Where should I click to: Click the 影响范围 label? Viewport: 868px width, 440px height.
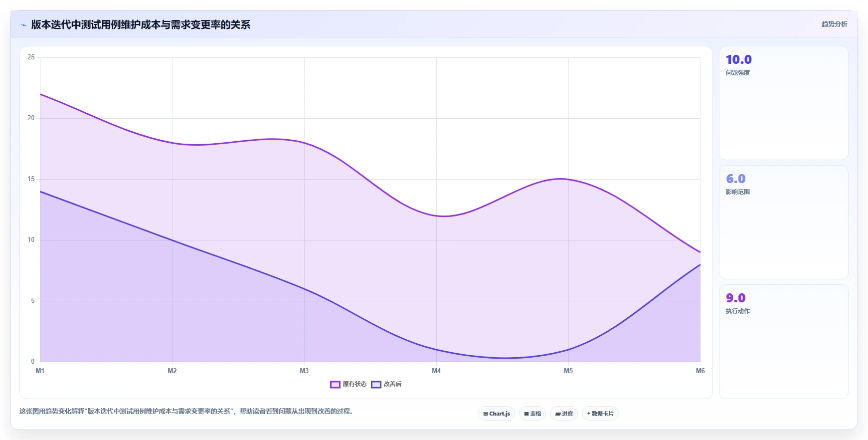(738, 192)
